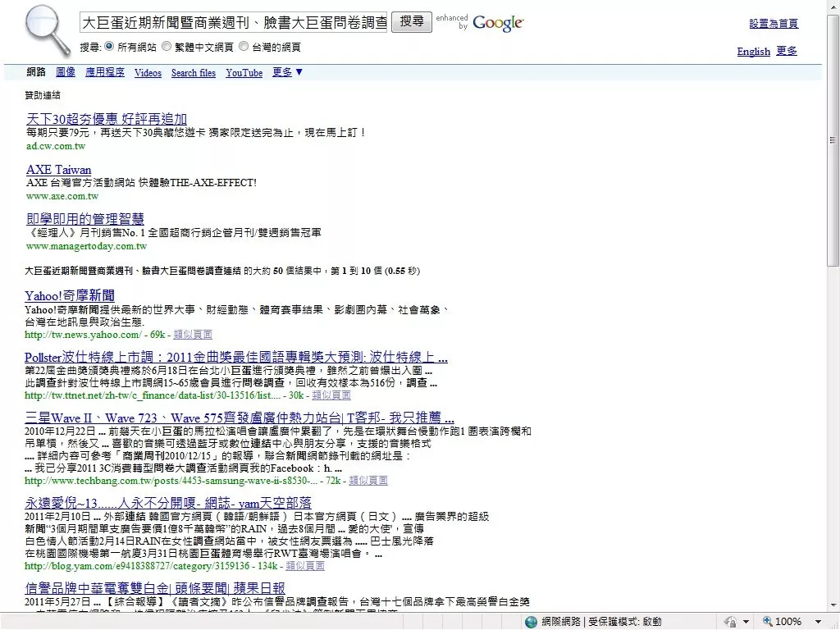Click the Google logo beside search button

coord(498,23)
